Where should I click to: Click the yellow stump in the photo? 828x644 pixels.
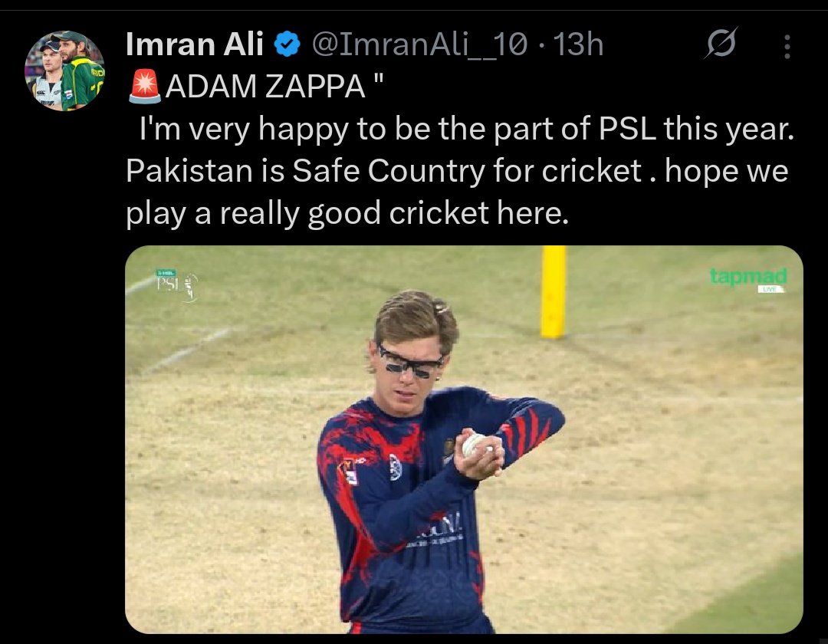[x=553, y=291]
